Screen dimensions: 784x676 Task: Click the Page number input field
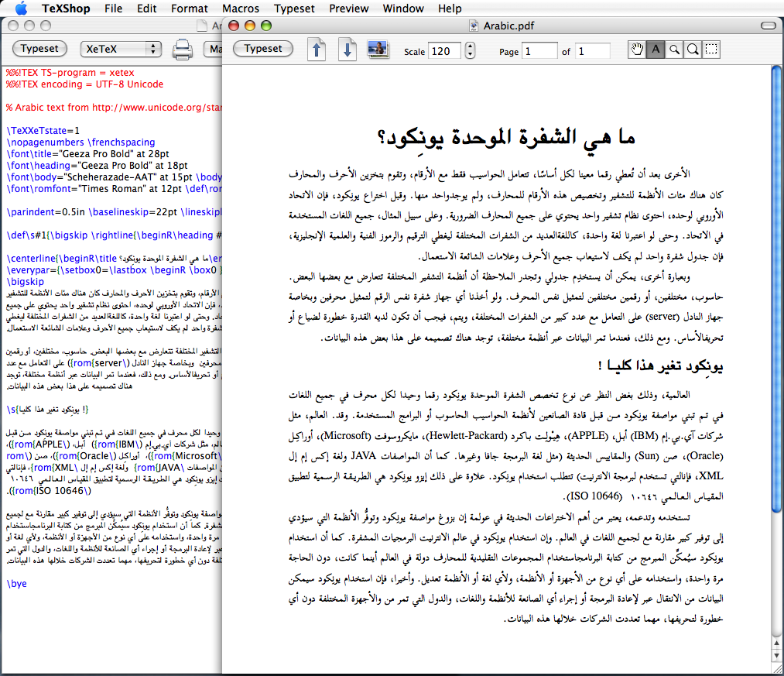pos(539,51)
